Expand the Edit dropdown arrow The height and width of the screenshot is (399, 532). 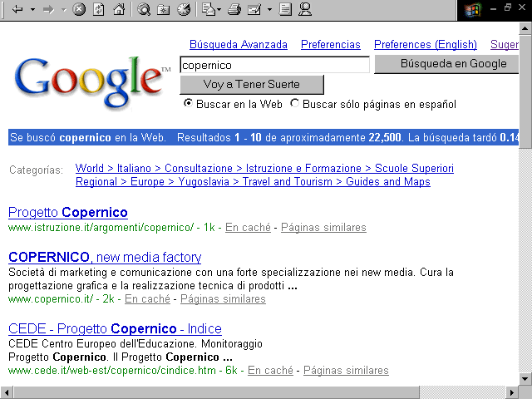[269, 9]
